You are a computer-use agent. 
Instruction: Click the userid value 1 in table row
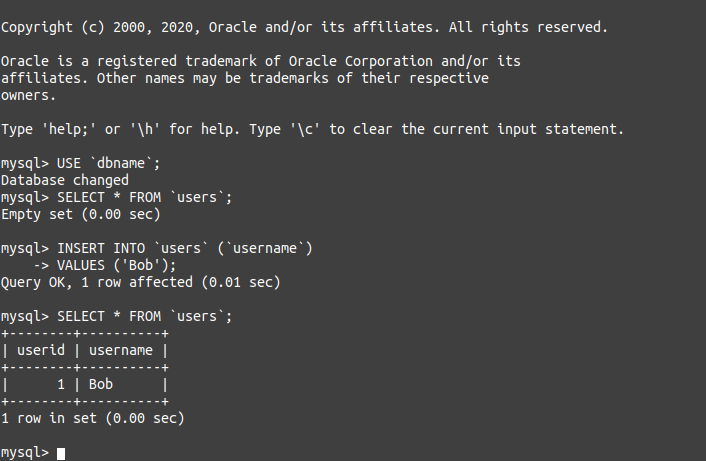tap(61, 384)
